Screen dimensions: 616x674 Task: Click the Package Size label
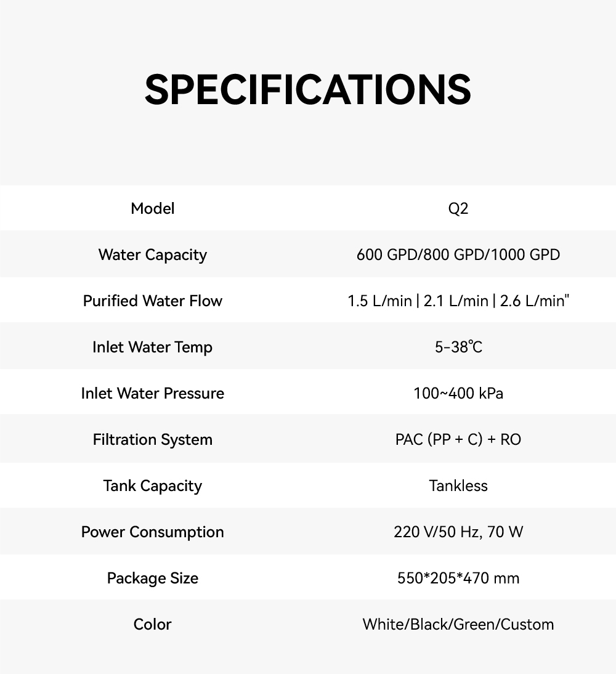[152, 578]
